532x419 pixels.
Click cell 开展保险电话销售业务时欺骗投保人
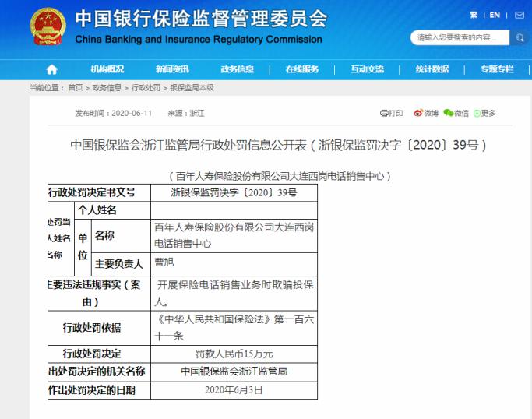(x=234, y=293)
